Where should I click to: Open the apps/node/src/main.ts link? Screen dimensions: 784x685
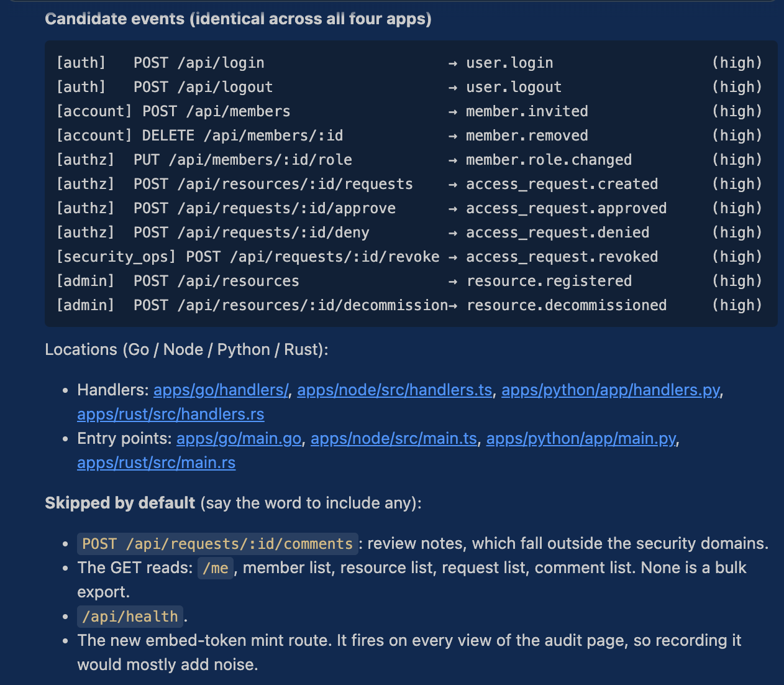click(394, 438)
